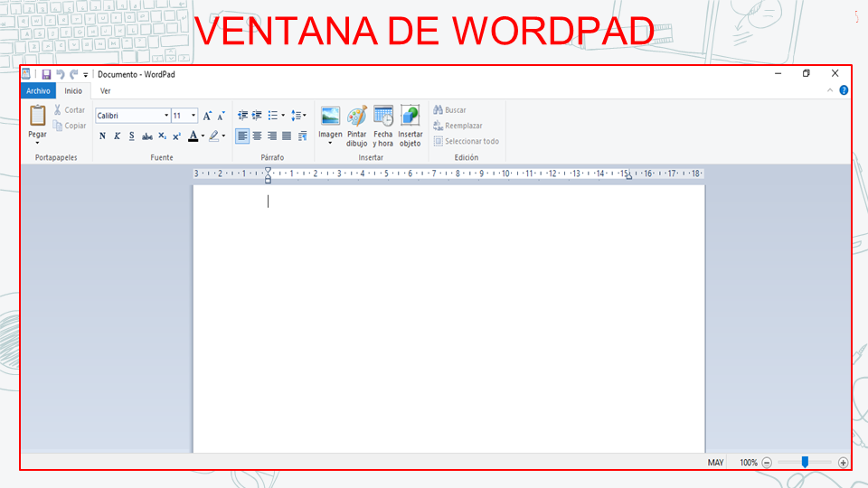
Task: Open the list style dropdown arrow
Action: (x=283, y=116)
